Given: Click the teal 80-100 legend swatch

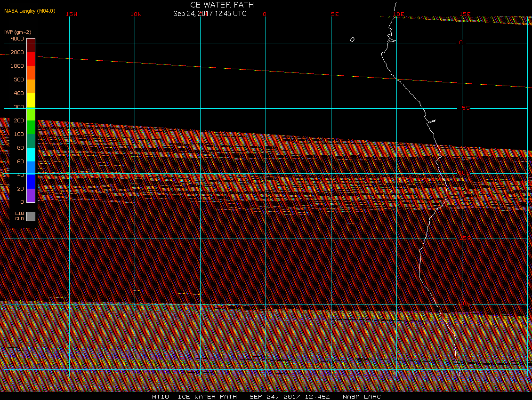Looking at the screenshot, I should (x=31, y=141).
